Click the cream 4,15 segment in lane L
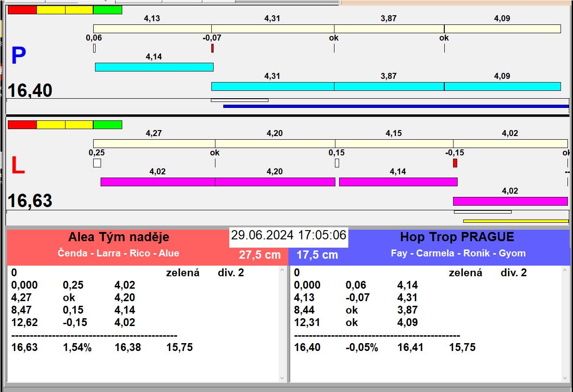This screenshot has width=573, height=392. (x=394, y=144)
